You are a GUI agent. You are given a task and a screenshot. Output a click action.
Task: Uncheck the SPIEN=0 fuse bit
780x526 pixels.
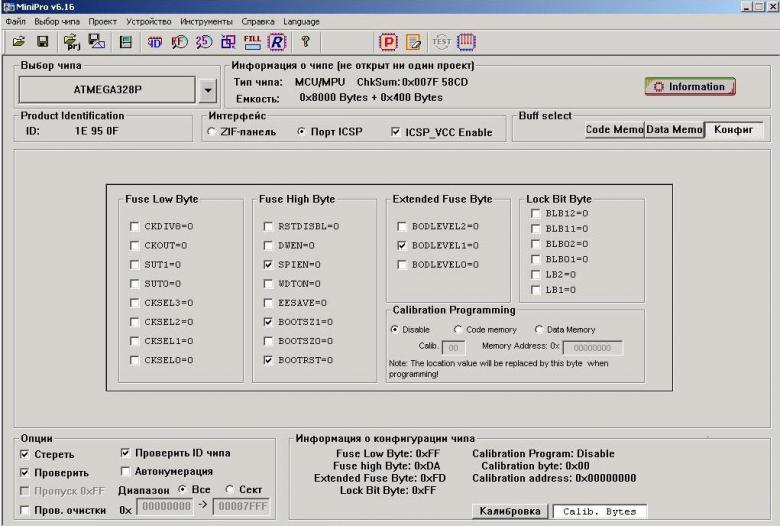click(x=268, y=265)
